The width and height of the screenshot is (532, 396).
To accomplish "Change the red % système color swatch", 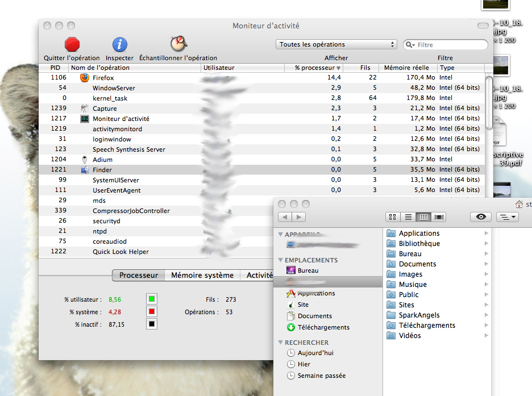I will (x=152, y=311).
